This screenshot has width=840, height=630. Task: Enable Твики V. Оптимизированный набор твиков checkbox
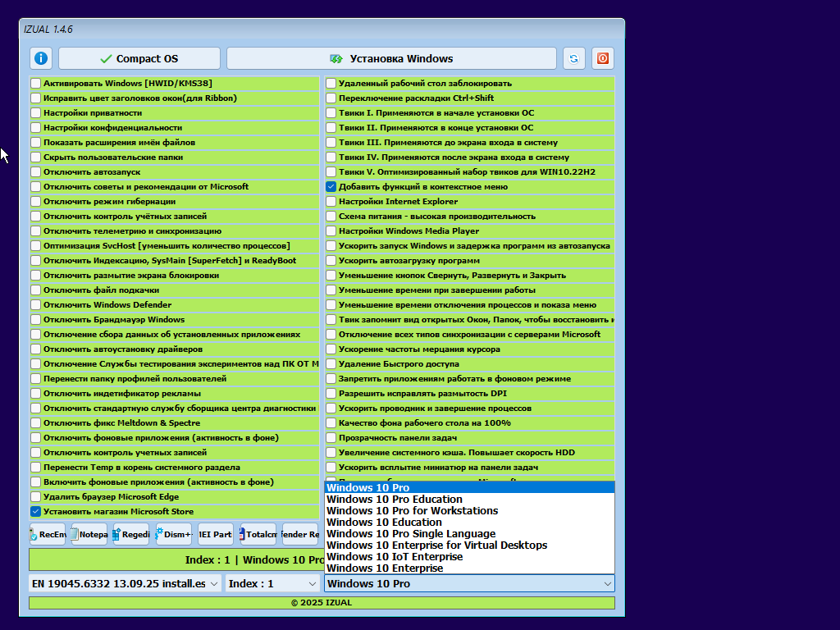point(331,172)
